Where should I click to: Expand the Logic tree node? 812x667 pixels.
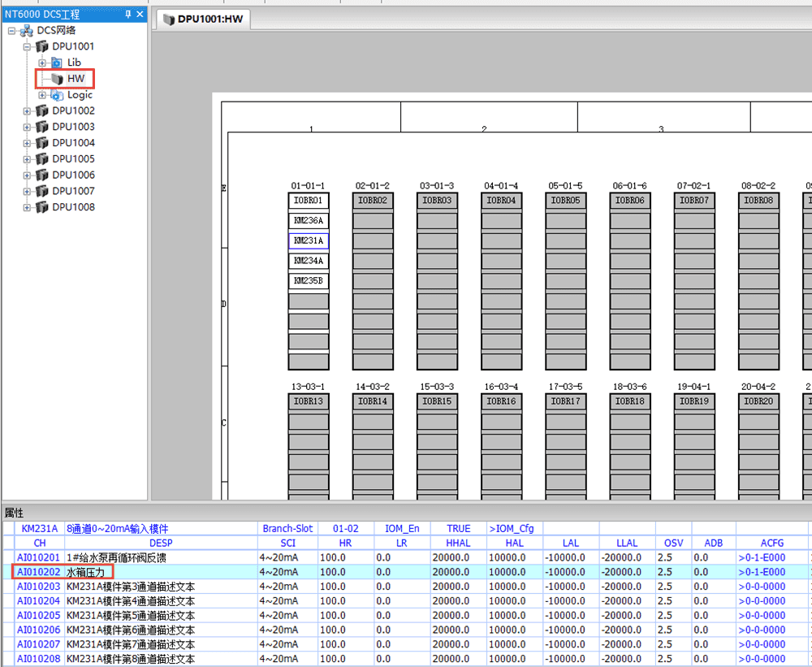[x=42, y=95]
